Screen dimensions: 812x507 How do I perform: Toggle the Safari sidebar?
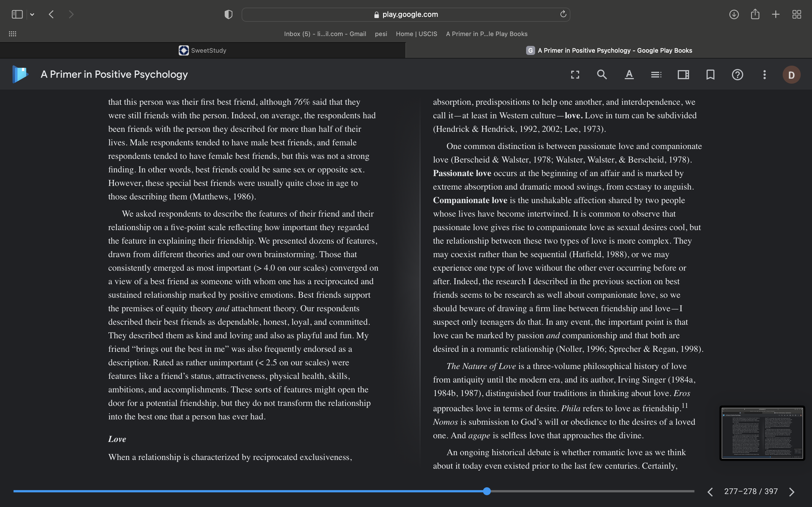17,14
